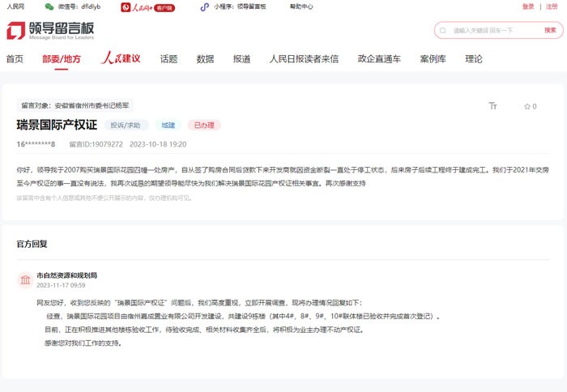Image resolution: width=567 pixels, height=392 pixels.
Task: Click the 留言对象 安徽省宿州市委书记 label
Action: (75, 105)
